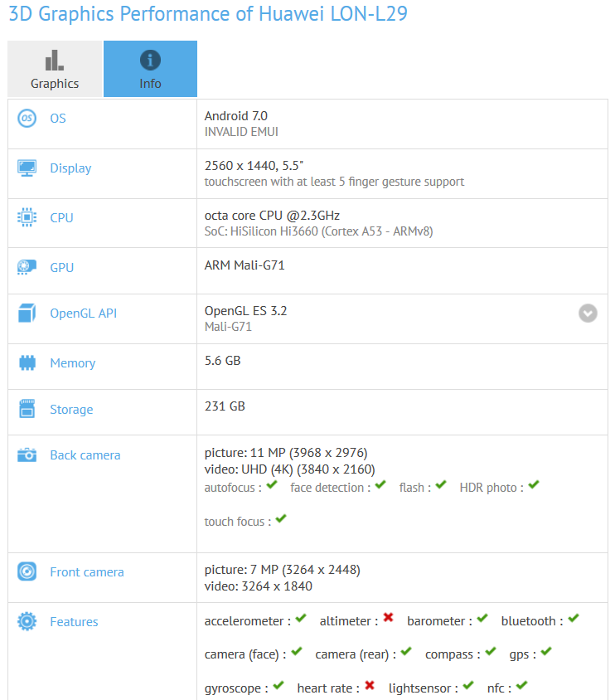The image size is (615, 700).
Task: Click the Features gear icon
Action: pos(27,621)
